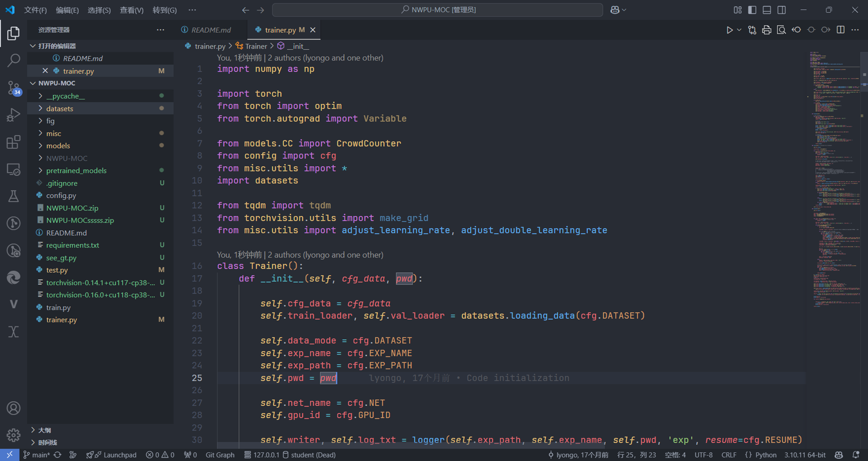The image size is (868, 461).
Task: Select the Python language mode
Action: click(x=765, y=455)
